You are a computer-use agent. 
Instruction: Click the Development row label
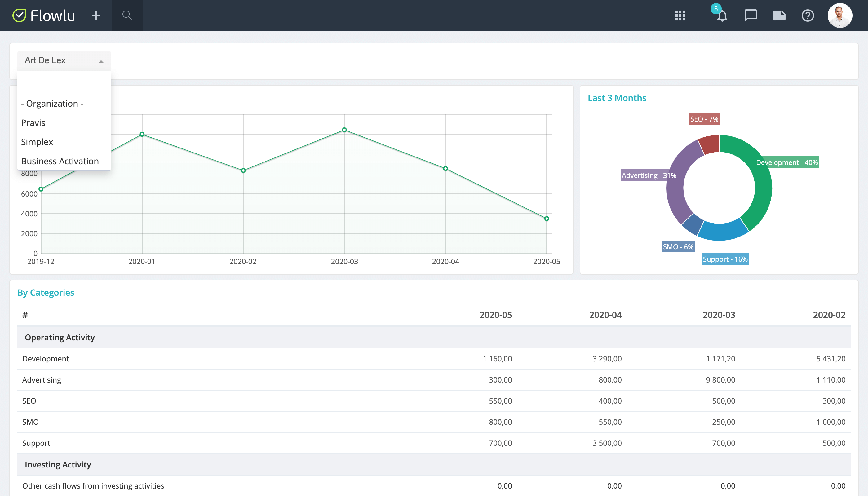pyautogui.click(x=46, y=359)
